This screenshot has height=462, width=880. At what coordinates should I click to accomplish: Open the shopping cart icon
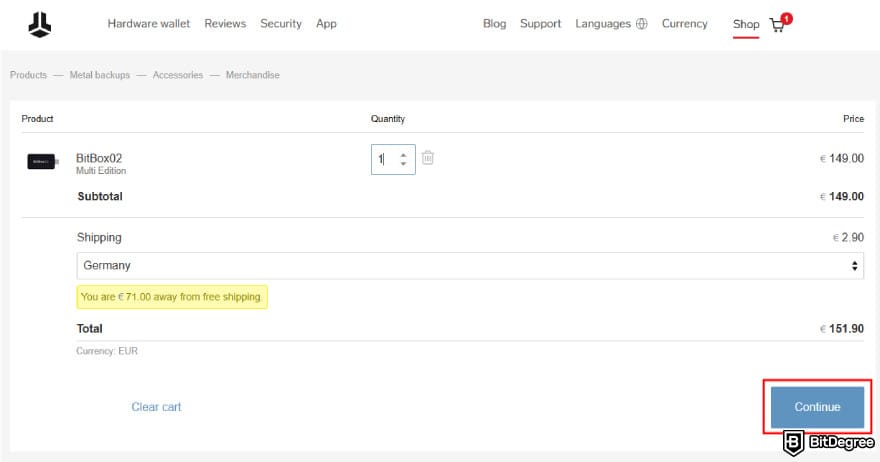pos(777,25)
